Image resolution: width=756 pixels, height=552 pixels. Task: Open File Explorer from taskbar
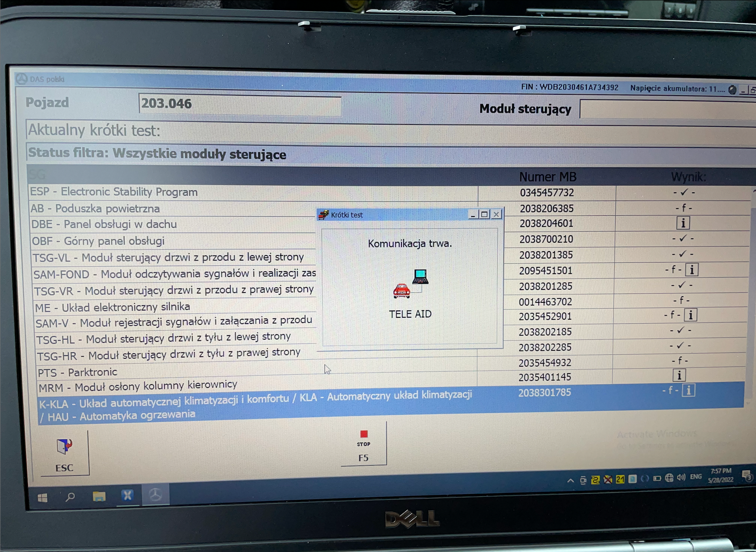(99, 496)
